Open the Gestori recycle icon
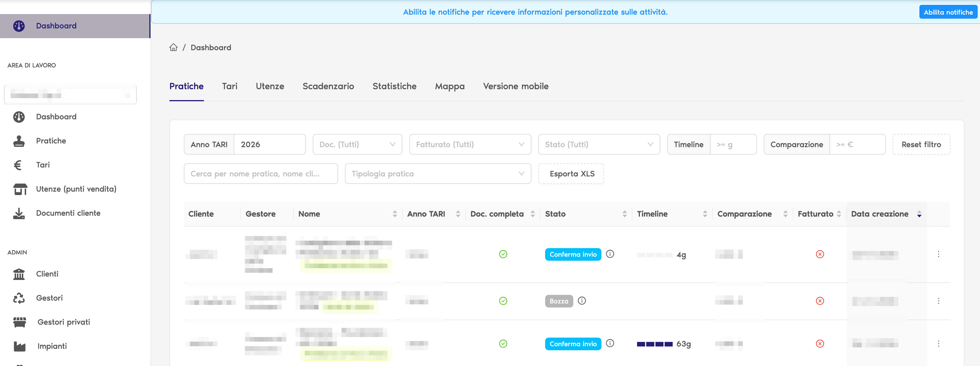This screenshot has height=366, width=980. point(19,298)
